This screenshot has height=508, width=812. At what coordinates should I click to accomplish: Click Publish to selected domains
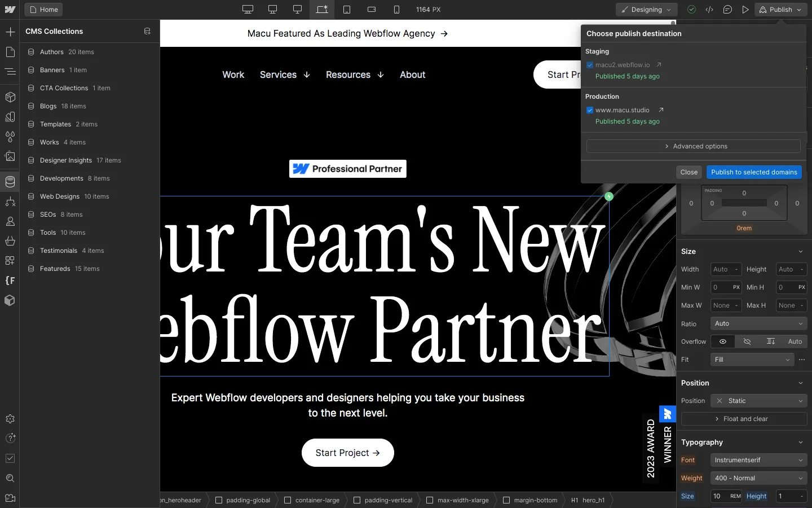(x=754, y=172)
